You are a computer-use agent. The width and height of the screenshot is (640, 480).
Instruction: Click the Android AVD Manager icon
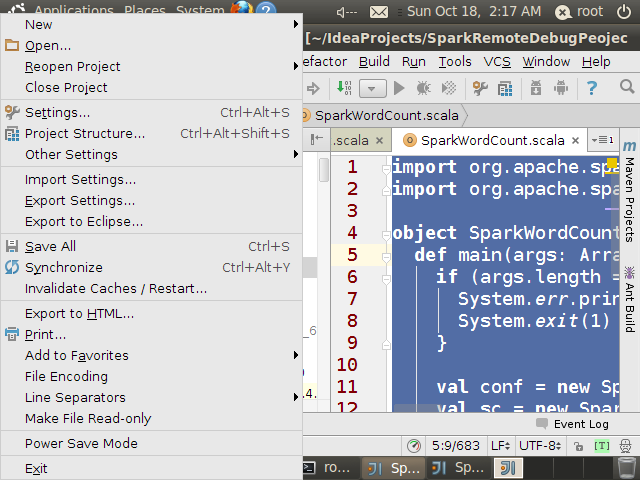(x=561, y=88)
